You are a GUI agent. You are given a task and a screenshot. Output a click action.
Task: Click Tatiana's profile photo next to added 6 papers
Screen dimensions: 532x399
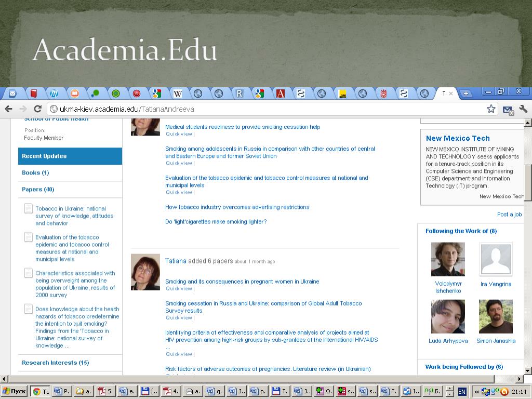[x=145, y=272]
